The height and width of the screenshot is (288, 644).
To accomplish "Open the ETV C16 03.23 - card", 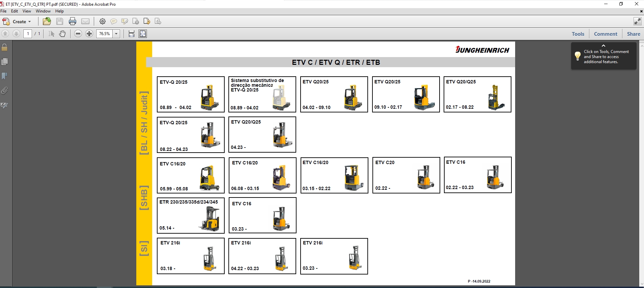I will click(x=262, y=215).
